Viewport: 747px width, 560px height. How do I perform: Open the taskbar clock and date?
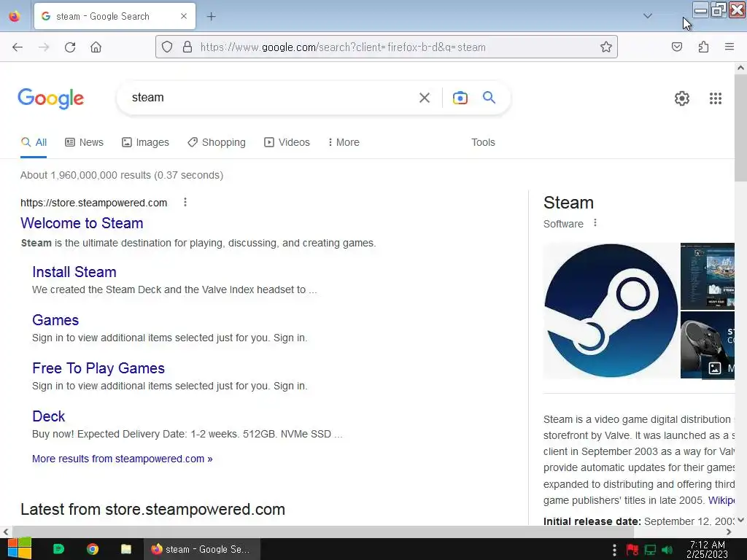tap(708, 550)
